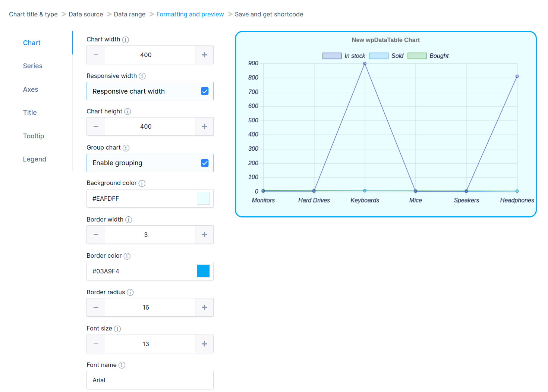Open the Background color swatch picker
548x392 pixels.
pos(203,198)
